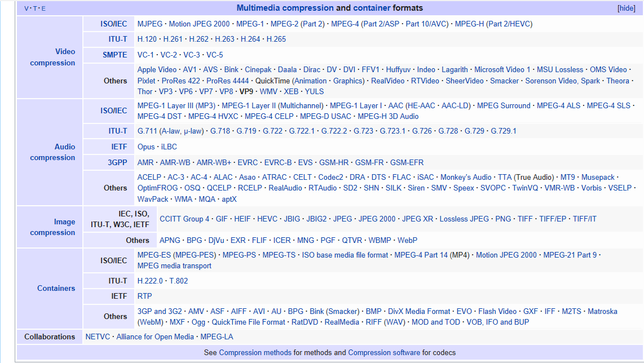This screenshot has height=363, width=644.
Task: Open the MJPEG link
Action: click(150, 24)
